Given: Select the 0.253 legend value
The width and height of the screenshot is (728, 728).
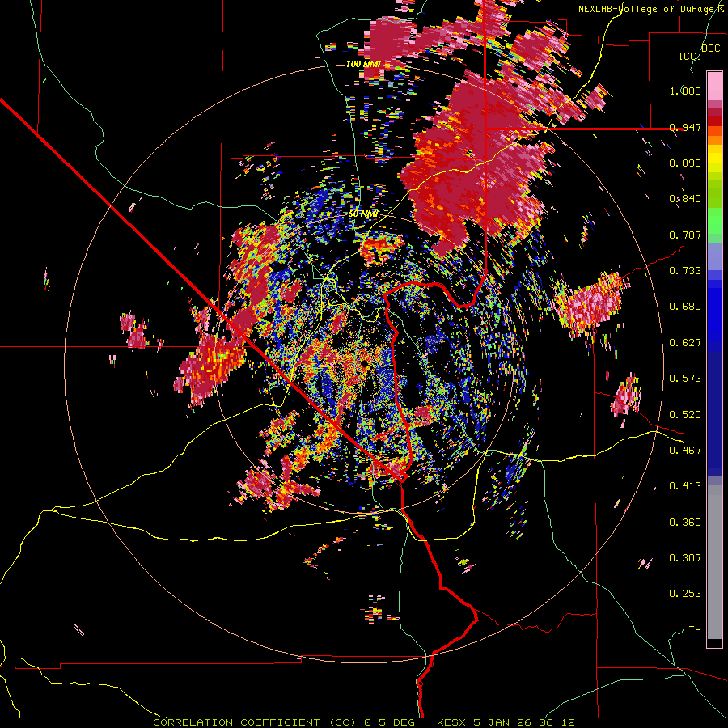Looking at the screenshot, I should (685, 594).
